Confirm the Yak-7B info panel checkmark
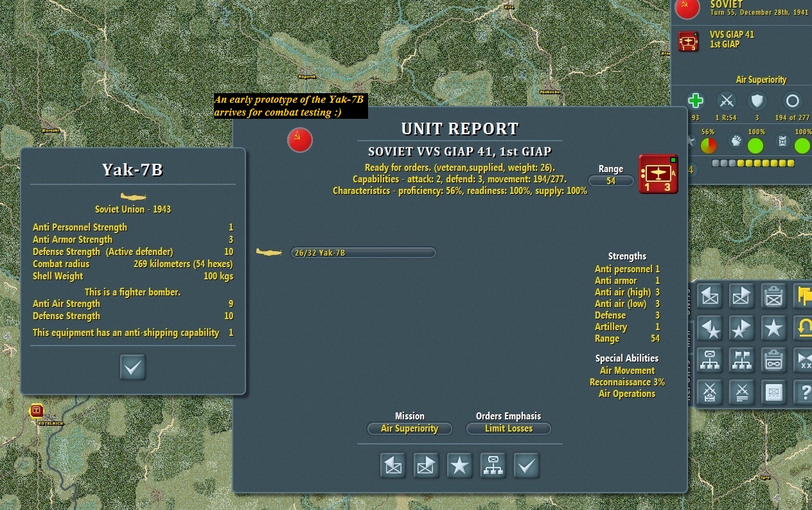Screen dimensions: 812x510 pos(132,367)
